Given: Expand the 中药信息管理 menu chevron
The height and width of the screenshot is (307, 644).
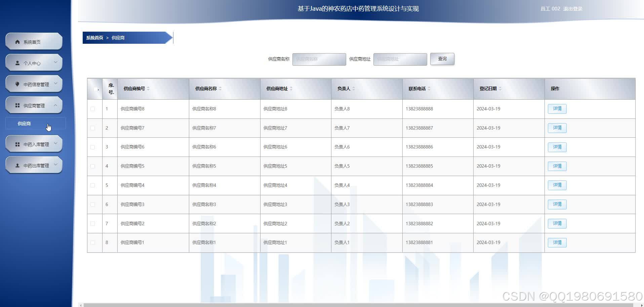Looking at the screenshot, I should 56,83.
